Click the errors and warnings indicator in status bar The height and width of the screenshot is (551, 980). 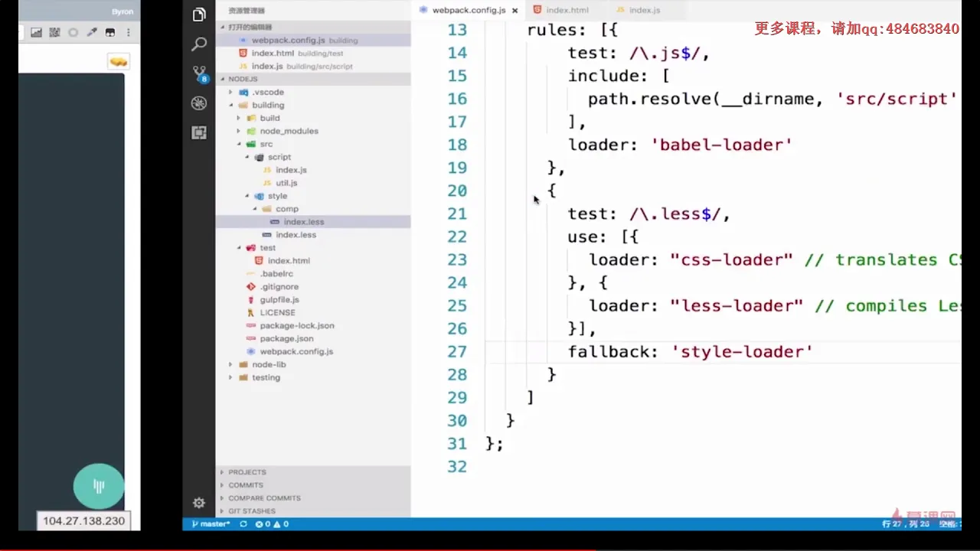272,524
